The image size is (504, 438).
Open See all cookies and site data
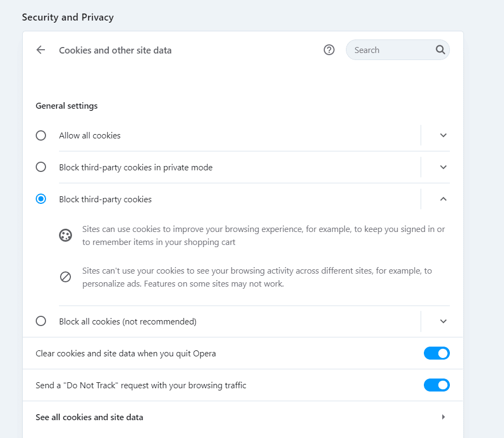[243, 417]
